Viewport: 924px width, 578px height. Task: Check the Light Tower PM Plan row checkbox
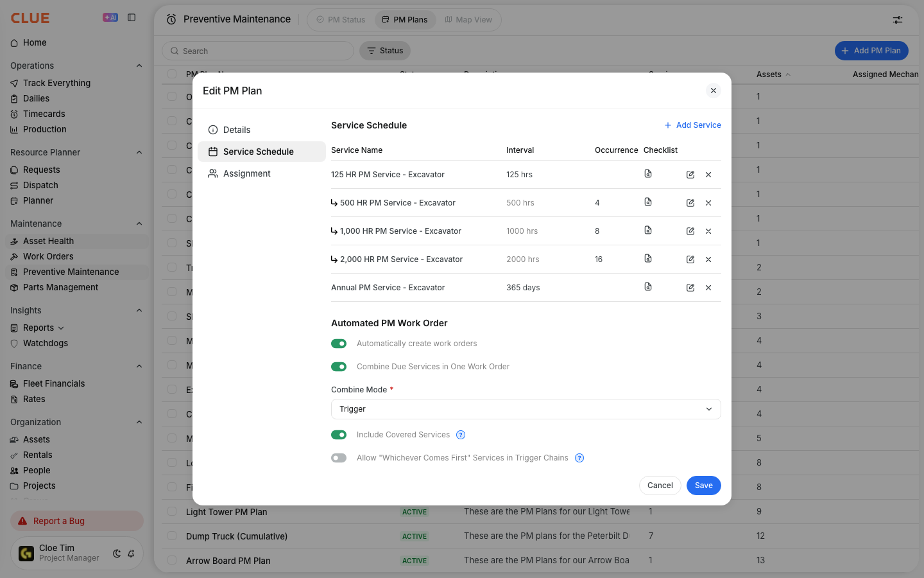click(x=172, y=512)
